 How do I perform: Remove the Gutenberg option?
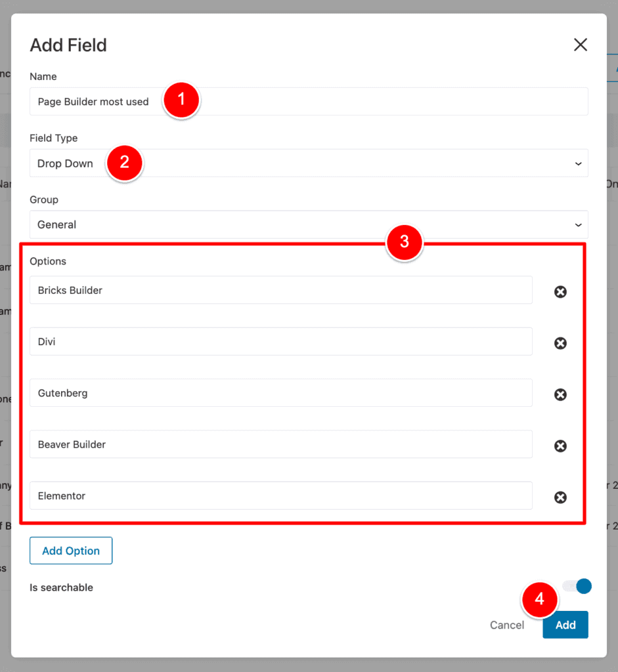point(560,394)
